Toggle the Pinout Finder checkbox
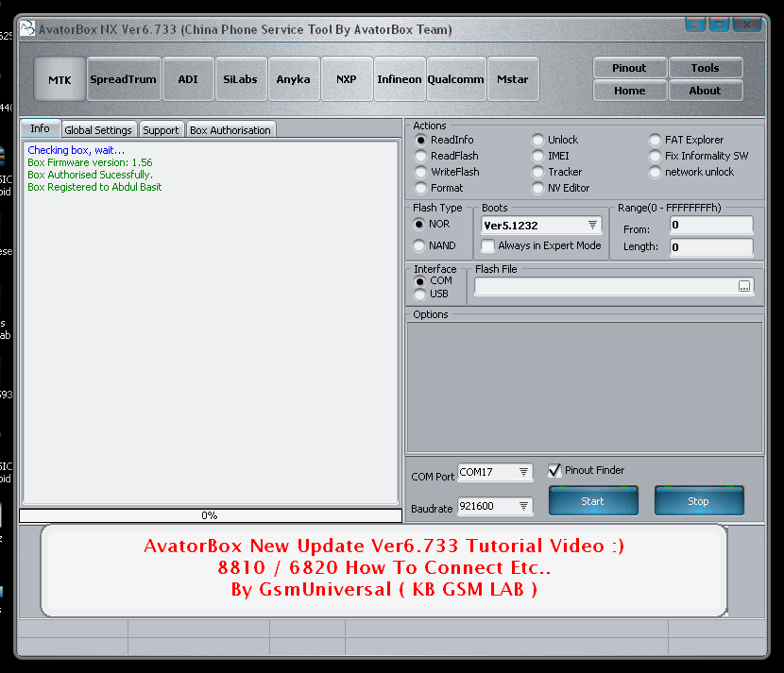This screenshot has height=673, width=784. point(587,470)
